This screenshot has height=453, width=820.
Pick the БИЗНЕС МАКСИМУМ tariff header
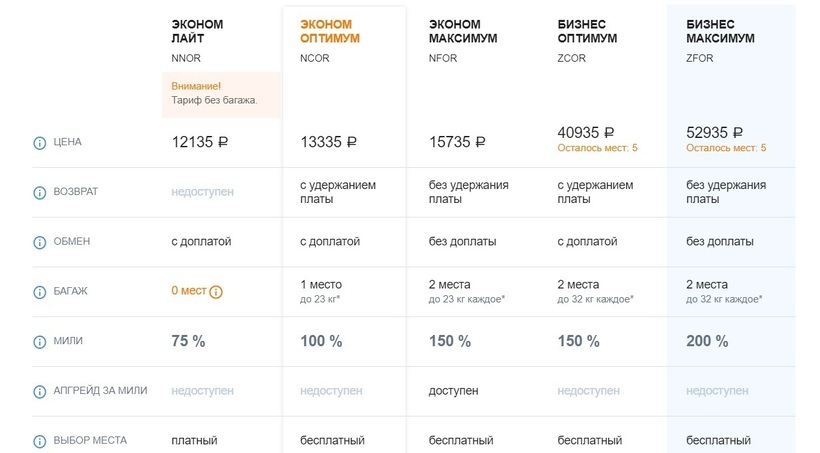(720, 31)
